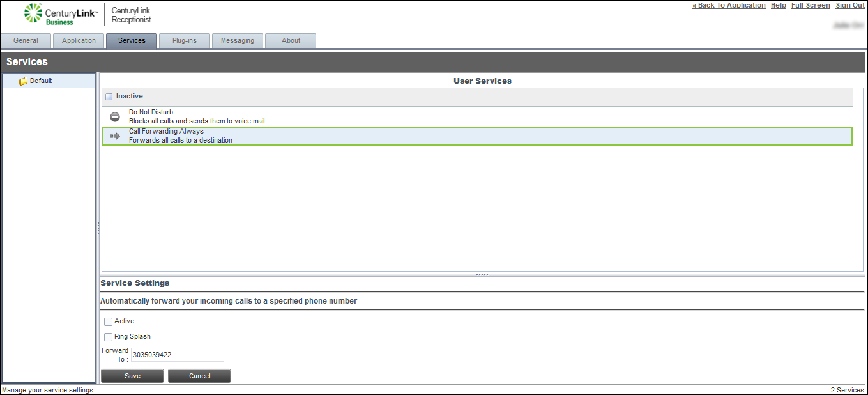This screenshot has width=868, height=395.
Task: Click the '2 Services' status text
Action: (847, 390)
